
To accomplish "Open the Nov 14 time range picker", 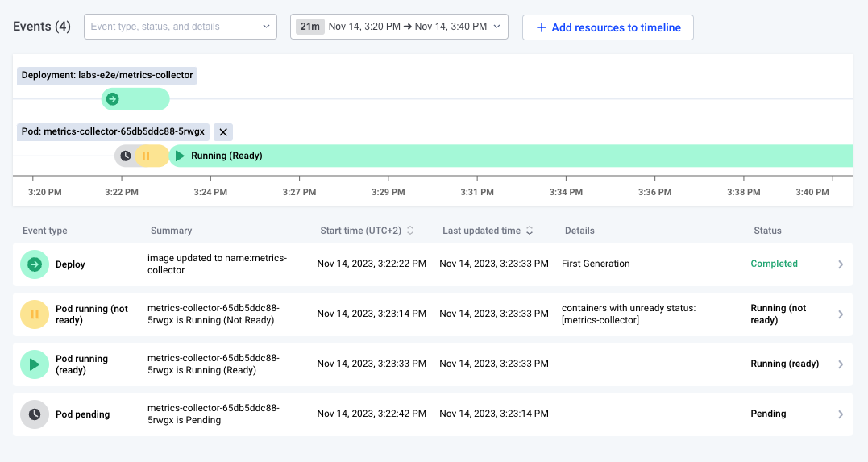I will [399, 27].
